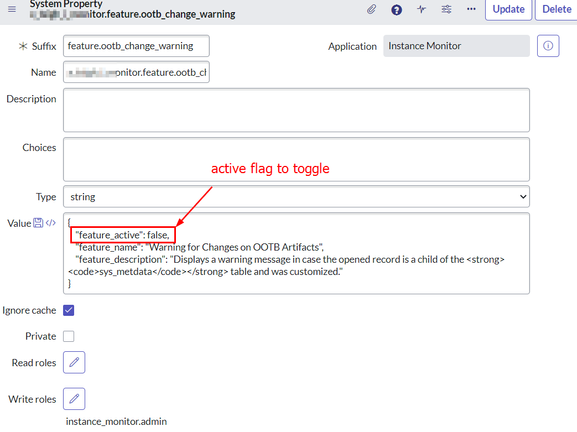Viewport: 577px width, 432px height.
Task: Click into the Choices text area
Action: pyautogui.click(x=296, y=159)
